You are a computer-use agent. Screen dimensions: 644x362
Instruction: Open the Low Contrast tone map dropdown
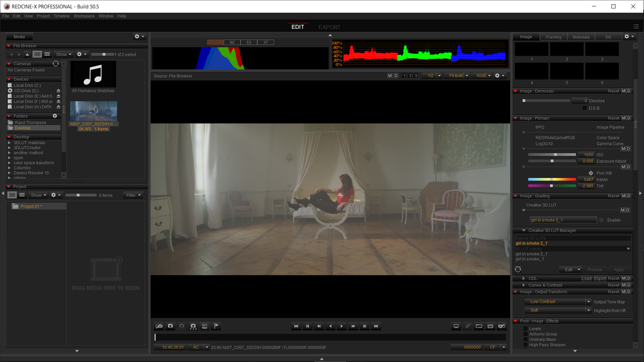pyautogui.click(x=557, y=302)
